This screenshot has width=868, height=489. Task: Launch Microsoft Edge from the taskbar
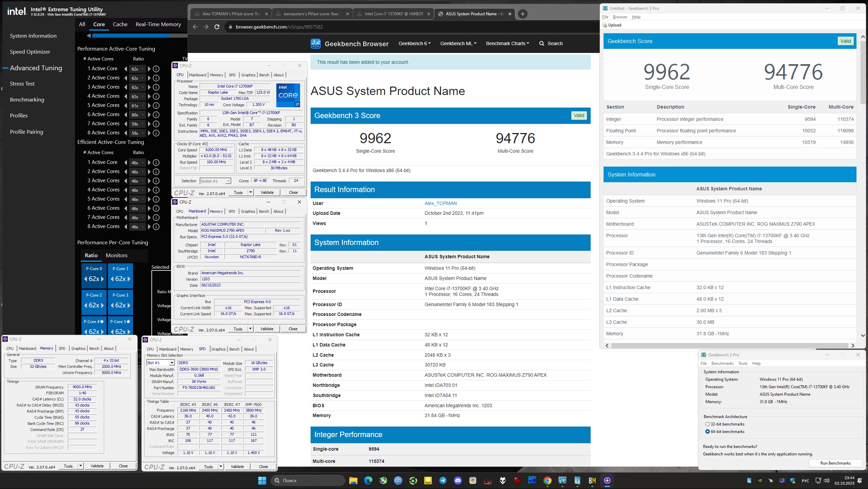(x=368, y=480)
